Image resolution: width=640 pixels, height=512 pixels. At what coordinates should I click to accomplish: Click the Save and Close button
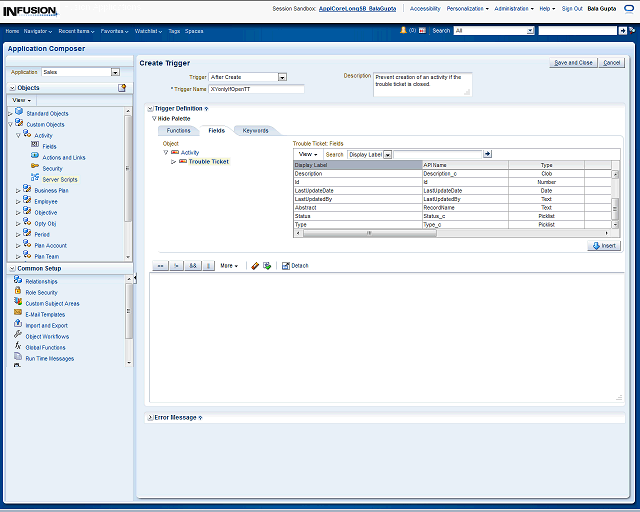(x=573, y=62)
